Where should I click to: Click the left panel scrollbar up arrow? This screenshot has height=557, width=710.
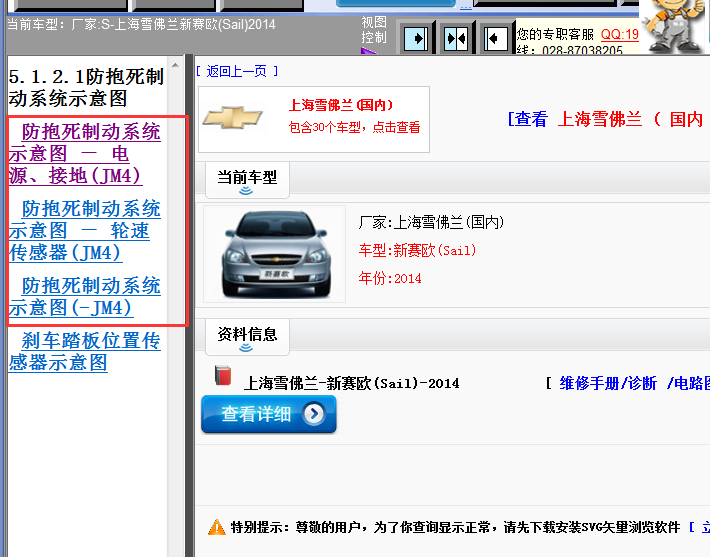(x=175, y=66)
